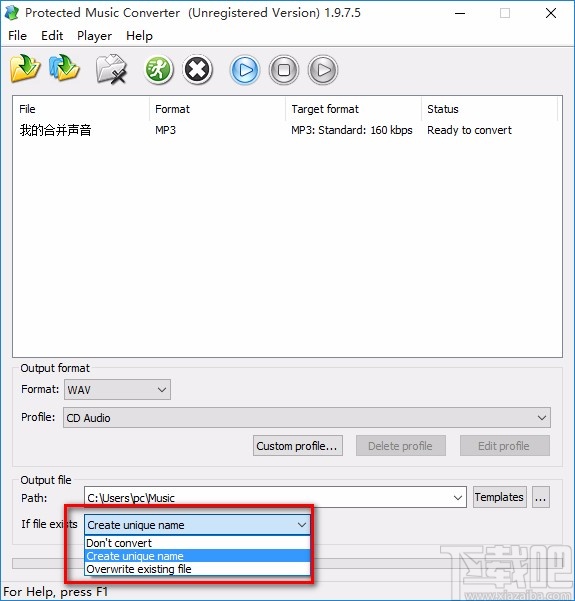Click the Custom profile... button
Screen dimensions: 575x601
pyautogui.click(x=298, y=446)
